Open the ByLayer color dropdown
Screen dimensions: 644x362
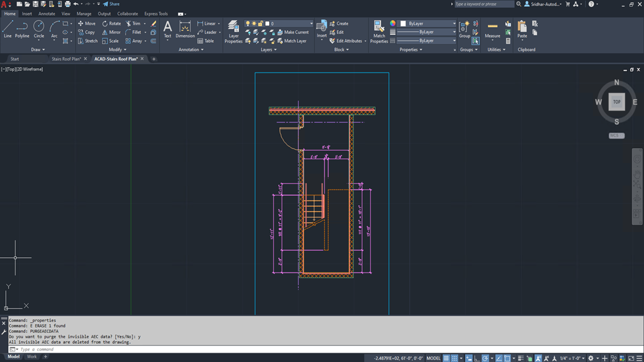[453, 23]
